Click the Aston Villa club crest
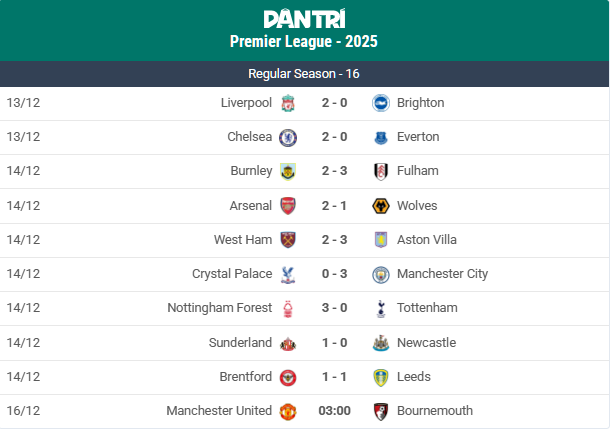Viewport: 611px width, 429px height. (x=380, y=240)
